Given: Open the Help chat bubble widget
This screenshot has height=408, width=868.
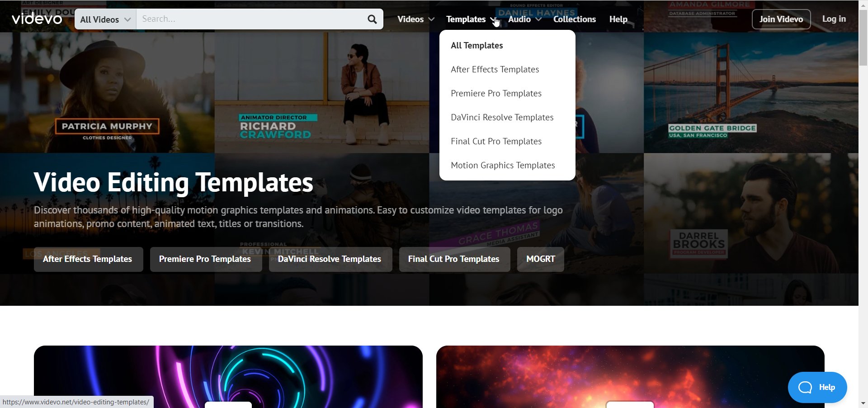Looking at the screenshot, I should (817, 387).
